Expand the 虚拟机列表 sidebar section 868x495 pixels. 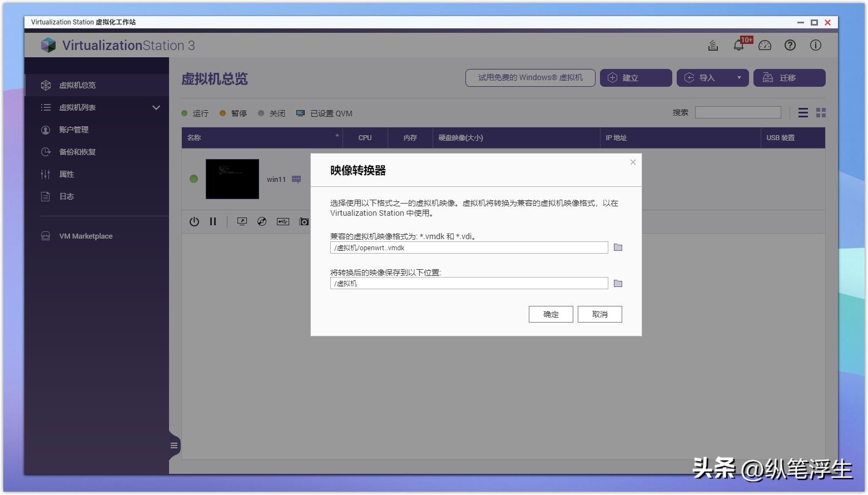coord(156,107)
